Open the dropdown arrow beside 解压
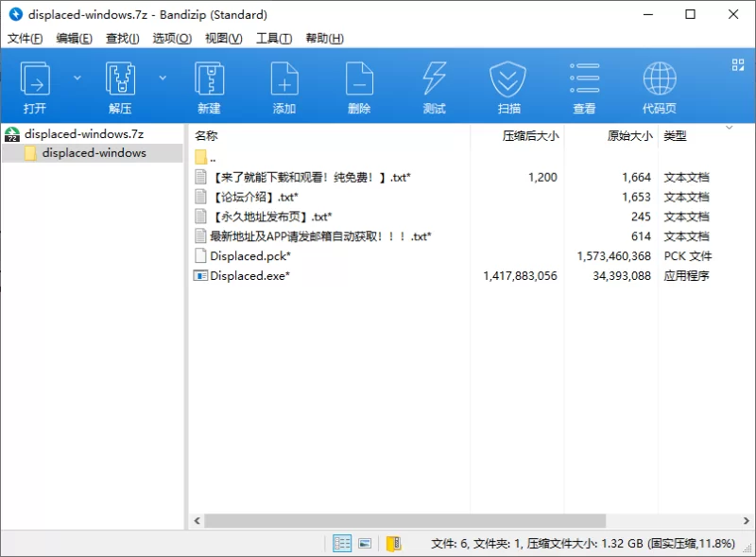The image size is (756, 557). pyautogui.click(x=163, y=78)
